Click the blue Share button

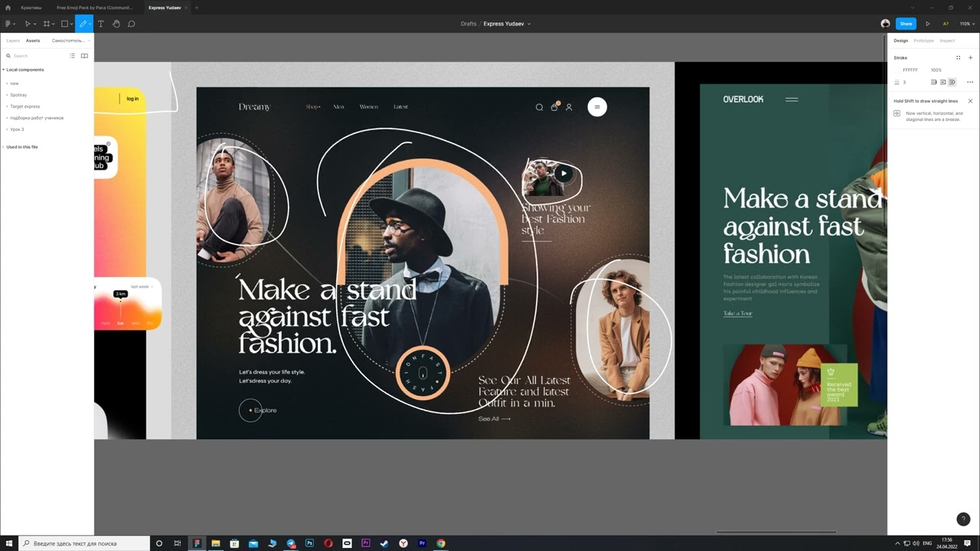pyautogui.click(x=906, y=24)
